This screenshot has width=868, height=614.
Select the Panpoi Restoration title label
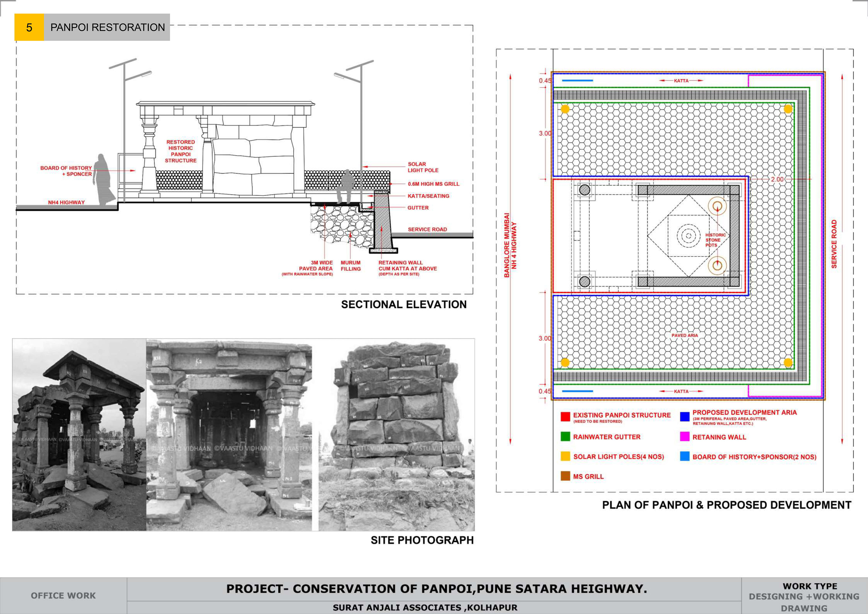[x=107, y=27]
